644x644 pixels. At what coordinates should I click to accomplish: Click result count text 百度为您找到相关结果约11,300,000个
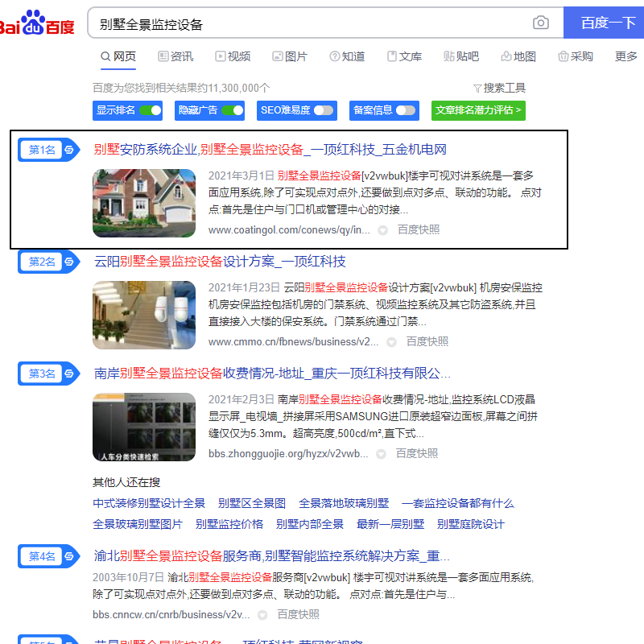[181, 88]
